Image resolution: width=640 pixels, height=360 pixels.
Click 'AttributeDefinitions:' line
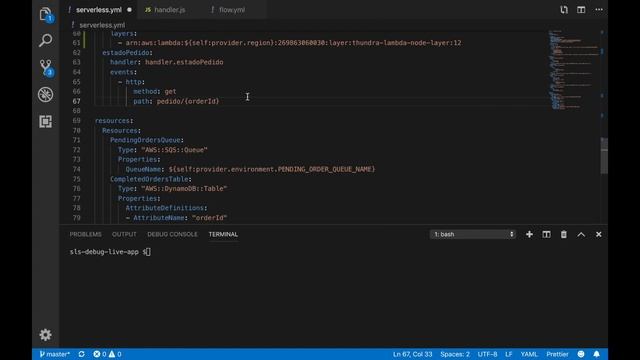click(x=166, y=208)
